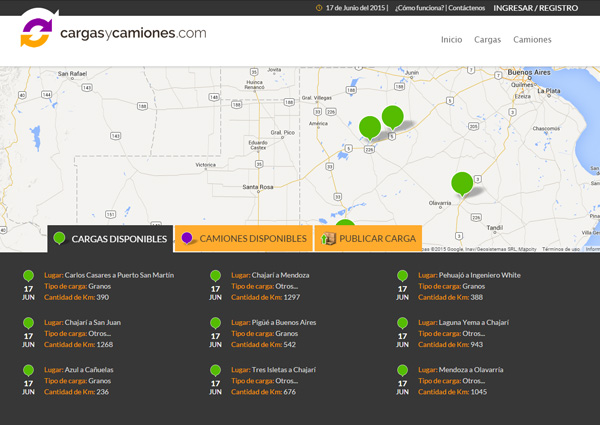Click the green pin beside Azul a Cañuelas
Image resolution: width=600 pixels, height=425 pixels.
[x=28, y=371]
